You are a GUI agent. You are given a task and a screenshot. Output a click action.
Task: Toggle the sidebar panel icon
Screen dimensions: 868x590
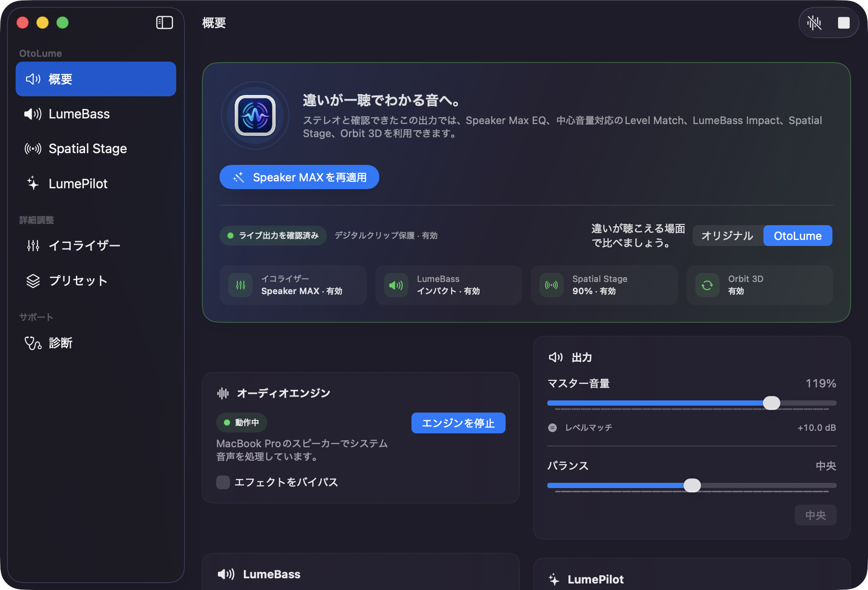pos(164,23)
